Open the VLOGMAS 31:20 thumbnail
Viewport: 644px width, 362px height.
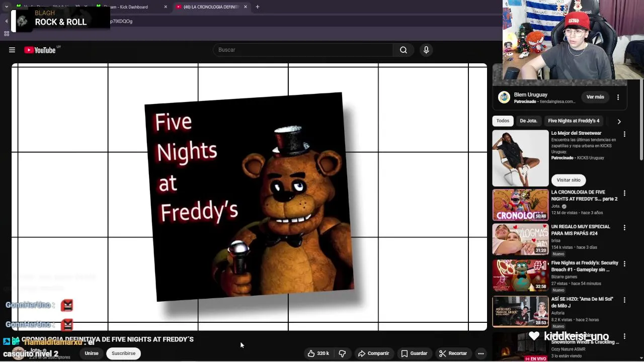coord(520,239)
